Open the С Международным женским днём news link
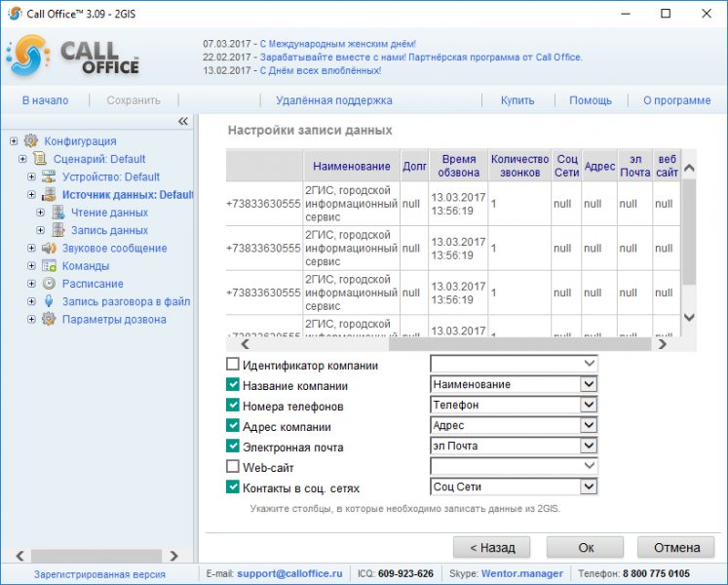 click(x=337, y=44)
